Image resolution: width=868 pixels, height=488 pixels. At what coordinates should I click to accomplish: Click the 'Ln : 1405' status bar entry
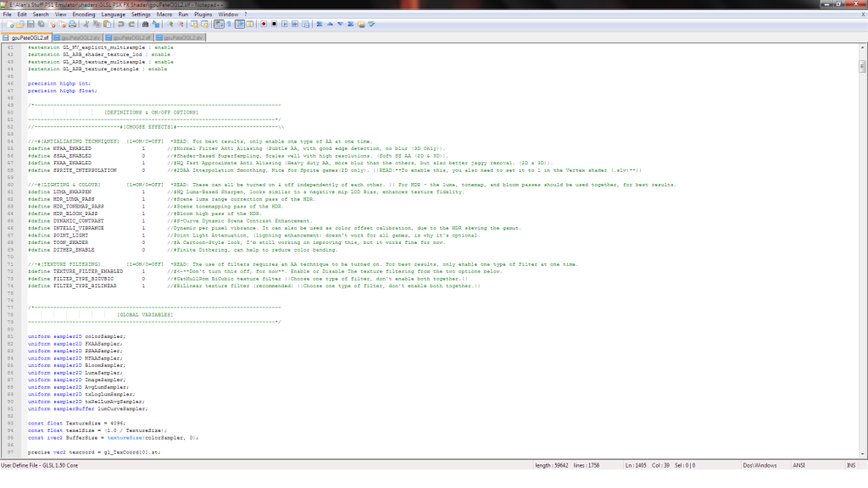click(636, 465)
